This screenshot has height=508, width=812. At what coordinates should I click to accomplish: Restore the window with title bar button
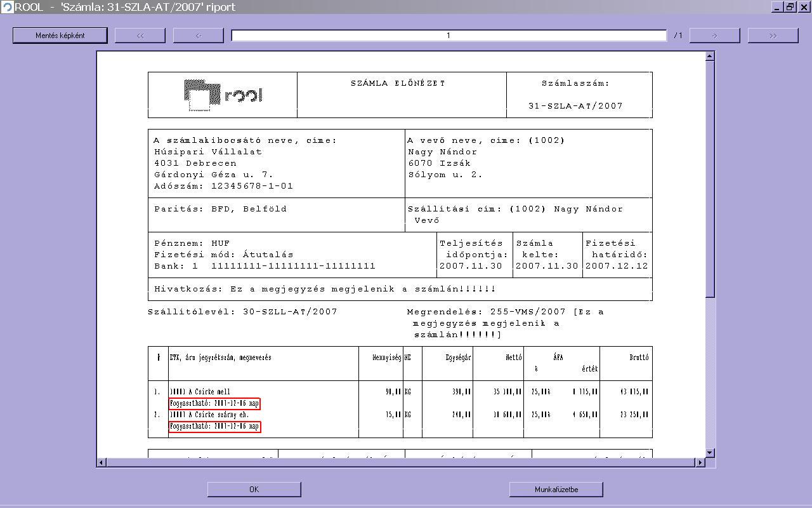click(x=790, y=7)
